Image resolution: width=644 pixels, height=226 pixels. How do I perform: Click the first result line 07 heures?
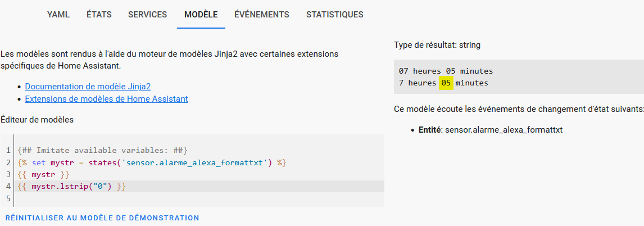pos(446,71)
